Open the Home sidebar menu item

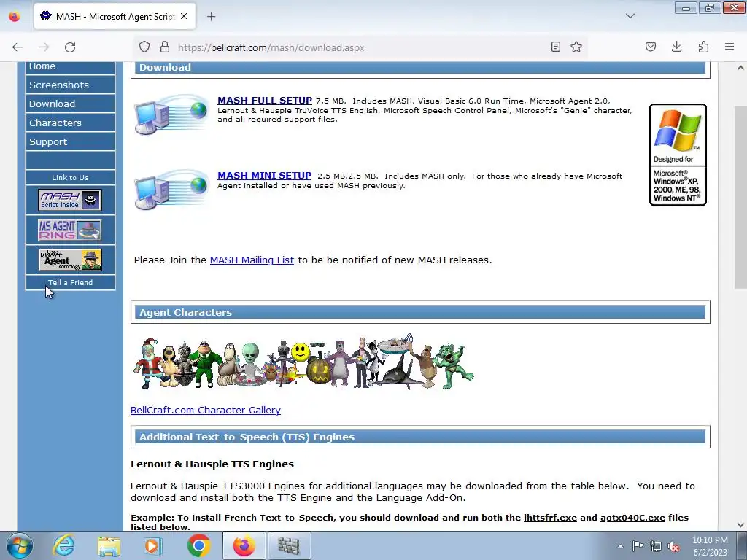click(x=70, y=67)
